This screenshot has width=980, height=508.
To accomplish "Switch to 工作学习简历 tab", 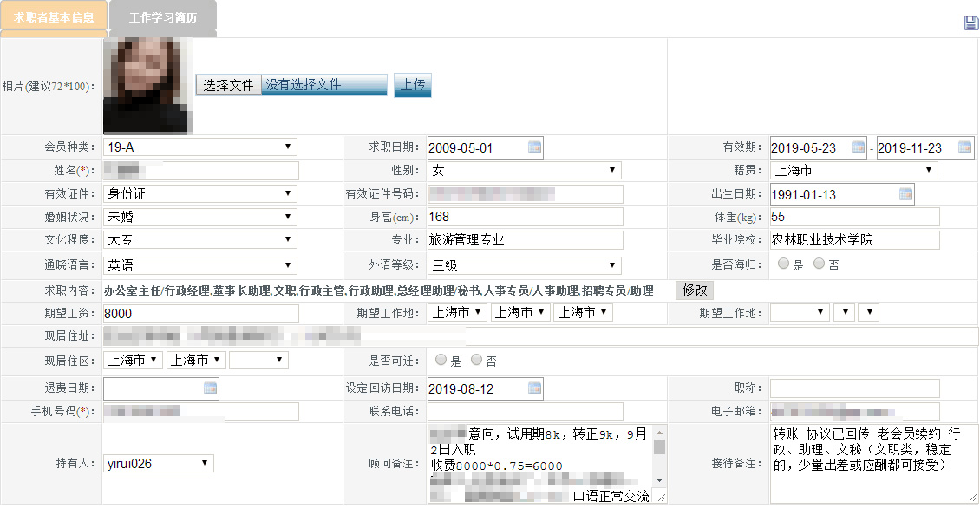I will tap(163, 16).
